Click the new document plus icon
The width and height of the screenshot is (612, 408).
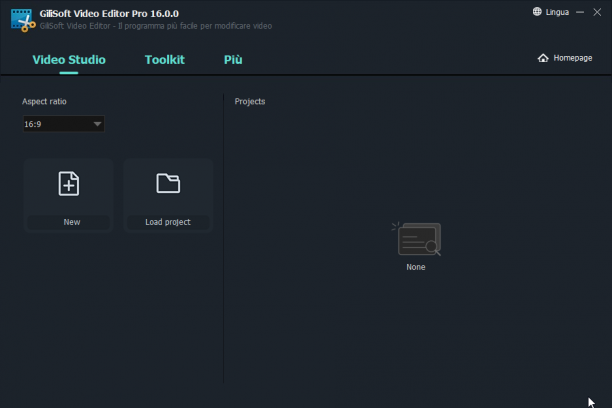click(x=69, y=184)
